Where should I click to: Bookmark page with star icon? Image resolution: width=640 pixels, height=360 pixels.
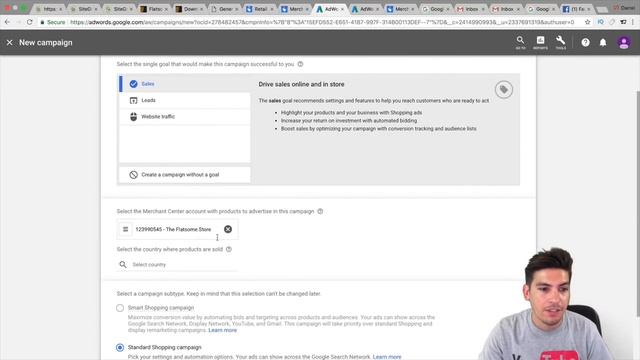click(x=587, y=22)
